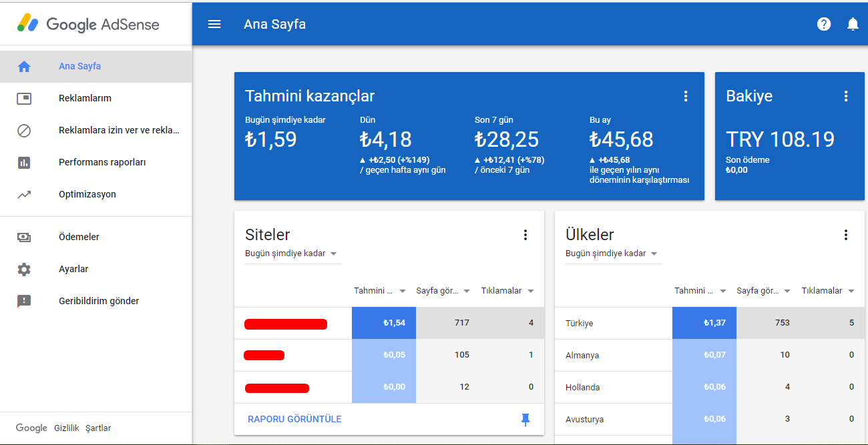Image resolution: width=868 pixels, height=445 pixels.
Task: Click the Performans raporları chart icon
Action: pyautogui.click(x=24, y=162)
